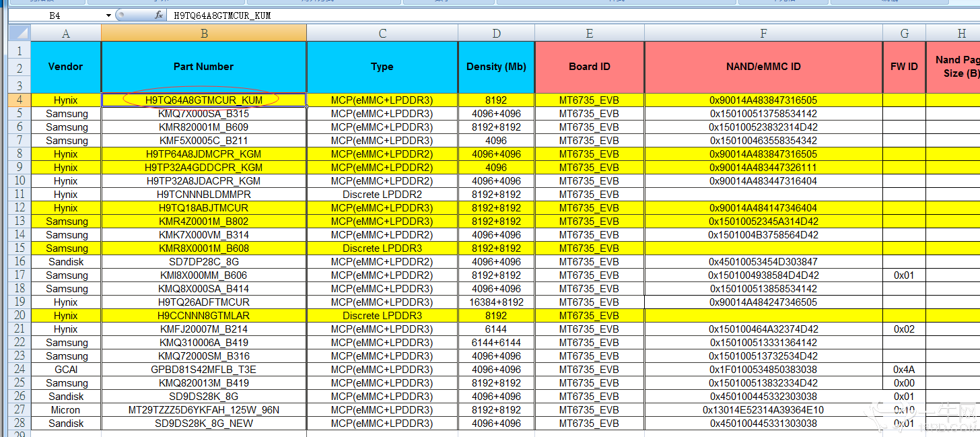Viewport: 980px width, 437px height.
Task: Click density cell 6144+6144
Action: point(496,343)
